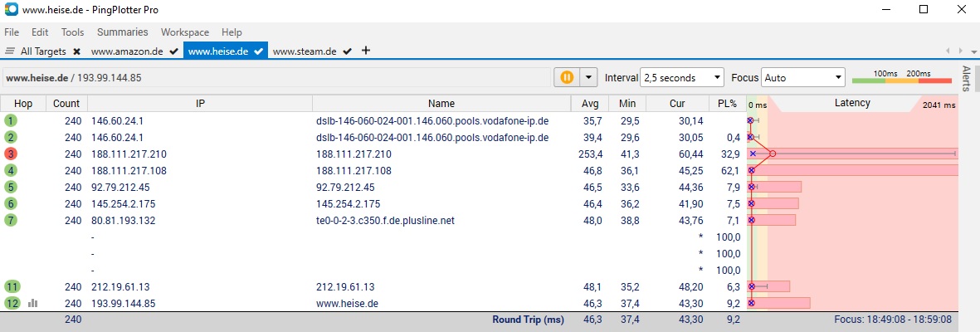Click the IP column header
Screen dimensions: 980x332
pyautogui.click(x=200, y=103)
